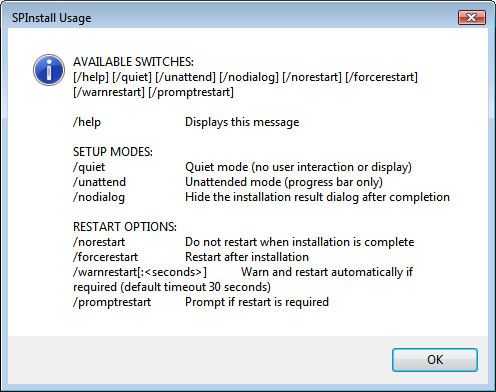This screenshot has height=392, width=496.
Task: Click Prompt if restart is required text
Action: (257, 302)
